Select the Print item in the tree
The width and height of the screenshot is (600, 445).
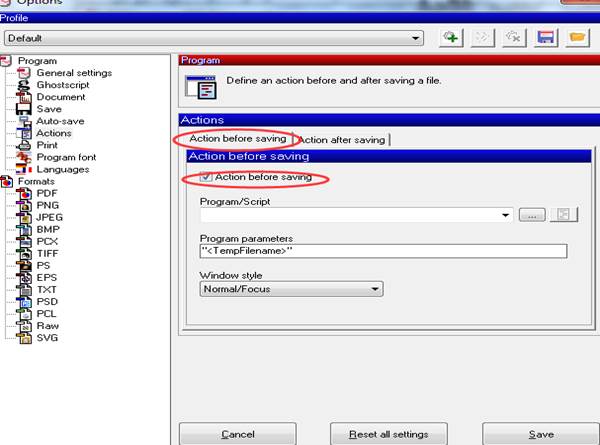click(47, 145)
